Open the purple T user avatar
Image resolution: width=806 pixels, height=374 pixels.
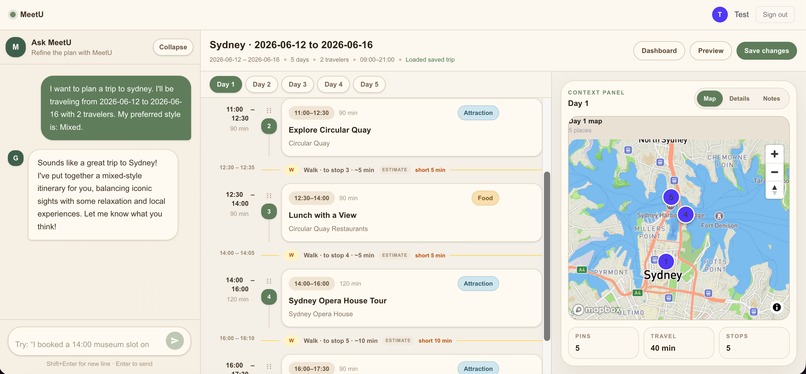(720, 14)
